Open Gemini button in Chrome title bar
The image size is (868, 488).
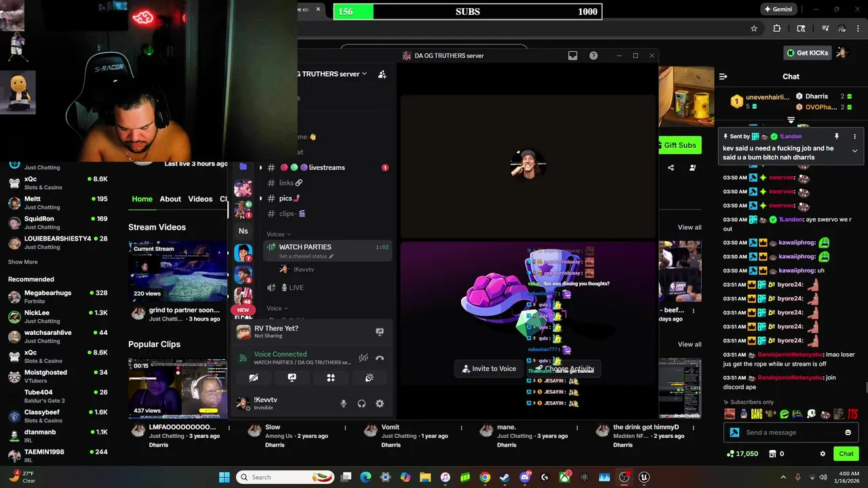pyautogui.click(x=777, y=9)
